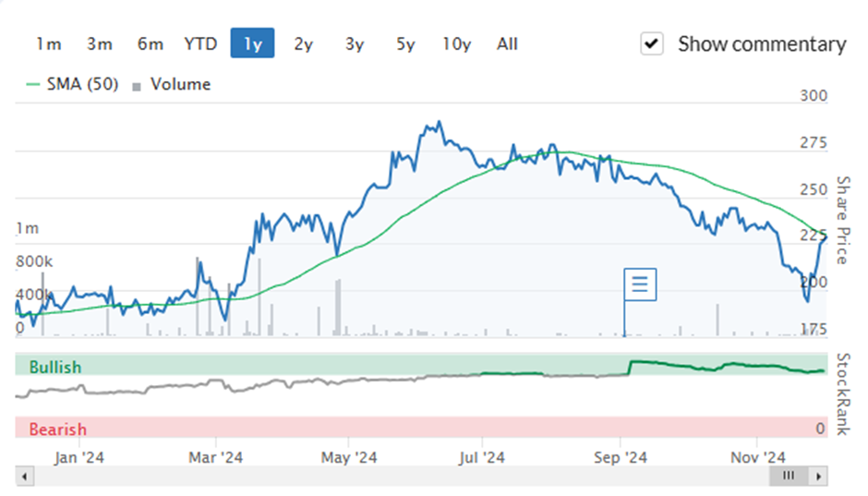This screenshot has height=496, width=868.
Task: Click the Jul '24 axis label
Action: pos(482,458)
